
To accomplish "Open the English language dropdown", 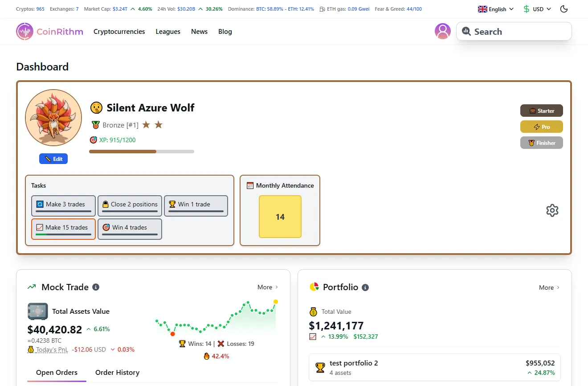I will coord(495,8).
